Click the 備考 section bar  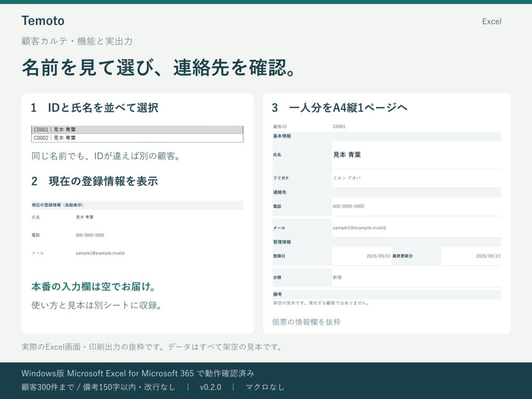pos(387,295)
